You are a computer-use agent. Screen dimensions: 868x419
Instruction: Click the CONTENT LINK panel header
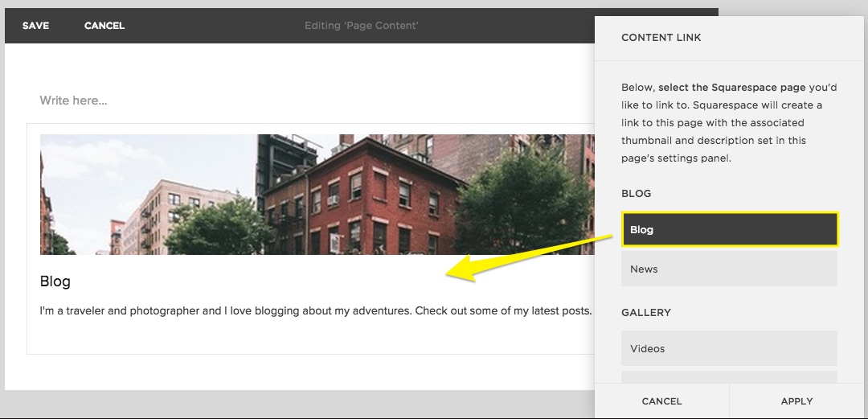coord(661,38)
